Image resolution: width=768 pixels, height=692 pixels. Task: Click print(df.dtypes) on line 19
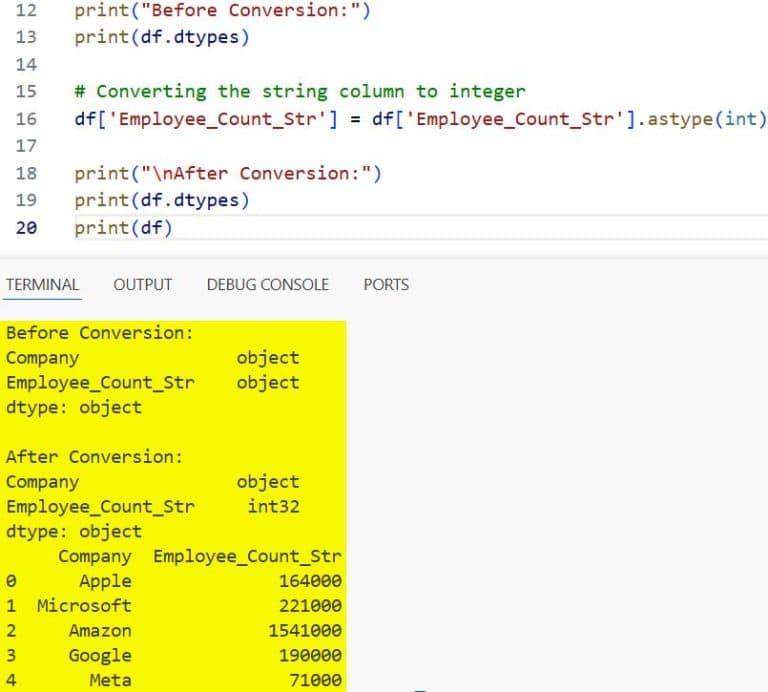162,200
